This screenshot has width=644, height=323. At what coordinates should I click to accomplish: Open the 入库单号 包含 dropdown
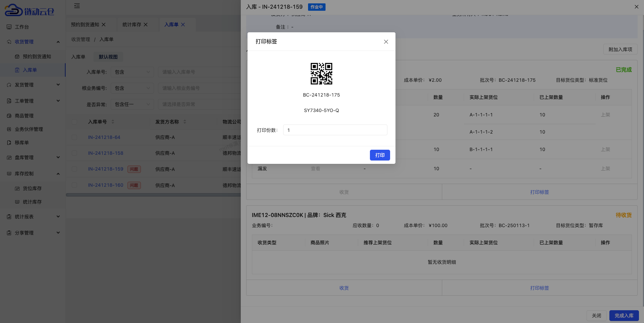132,72
